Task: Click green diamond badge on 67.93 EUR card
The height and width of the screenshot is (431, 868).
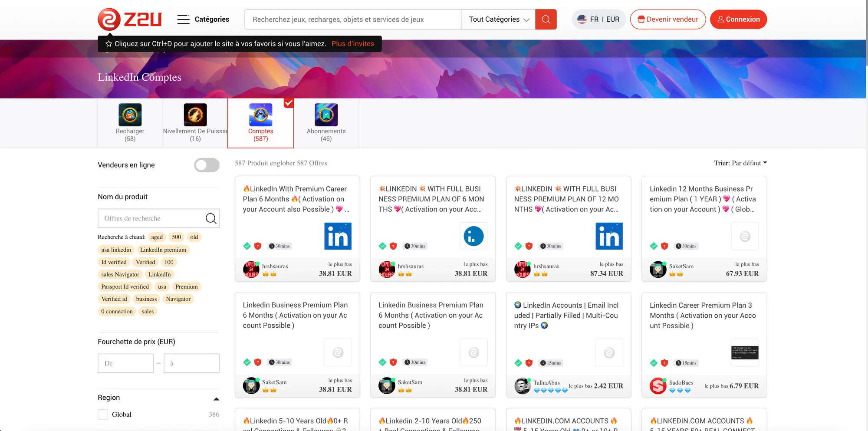Action: click(654, 246)
